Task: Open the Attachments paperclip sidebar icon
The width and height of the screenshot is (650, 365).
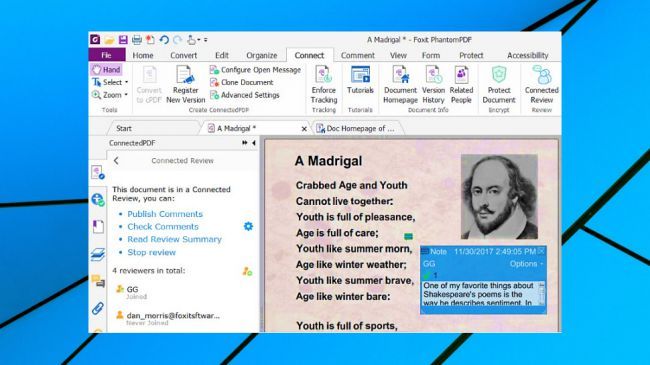Action: (x=98, y=309)
